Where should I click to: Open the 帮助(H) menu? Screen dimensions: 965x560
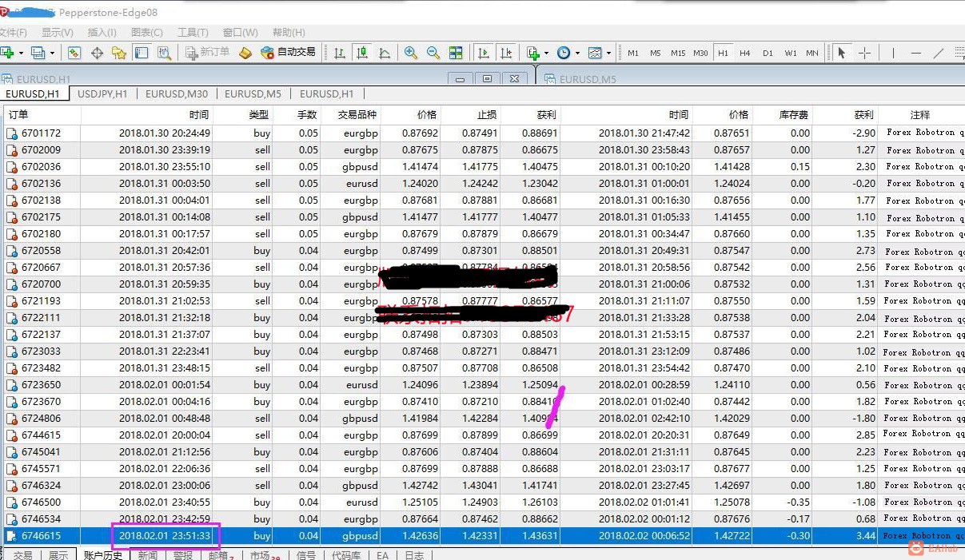pos(289,33)
